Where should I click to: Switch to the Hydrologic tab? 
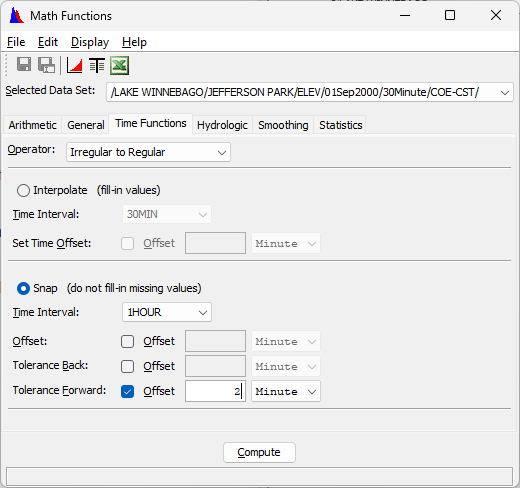[222, 125]
